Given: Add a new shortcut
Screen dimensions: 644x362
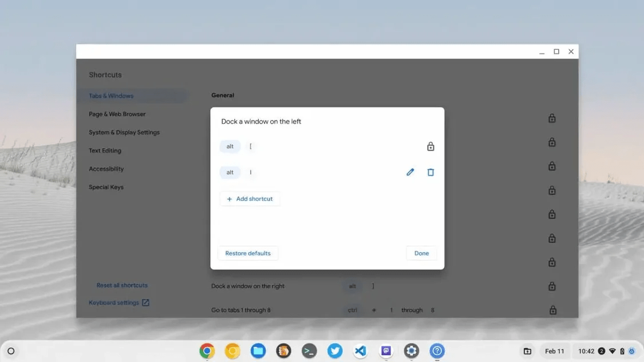Looking at the screenshot, I should tap(250, 198).
